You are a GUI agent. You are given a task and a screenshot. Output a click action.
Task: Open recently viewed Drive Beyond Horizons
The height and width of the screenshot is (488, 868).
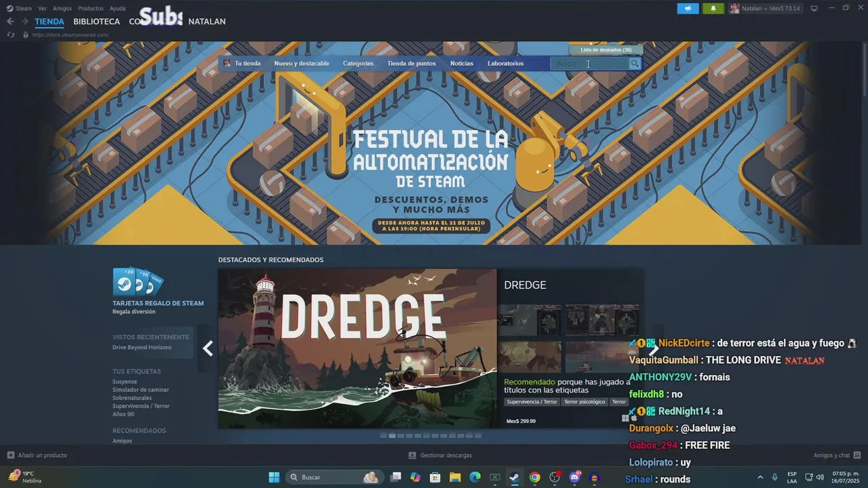click(x=142, y=347)
